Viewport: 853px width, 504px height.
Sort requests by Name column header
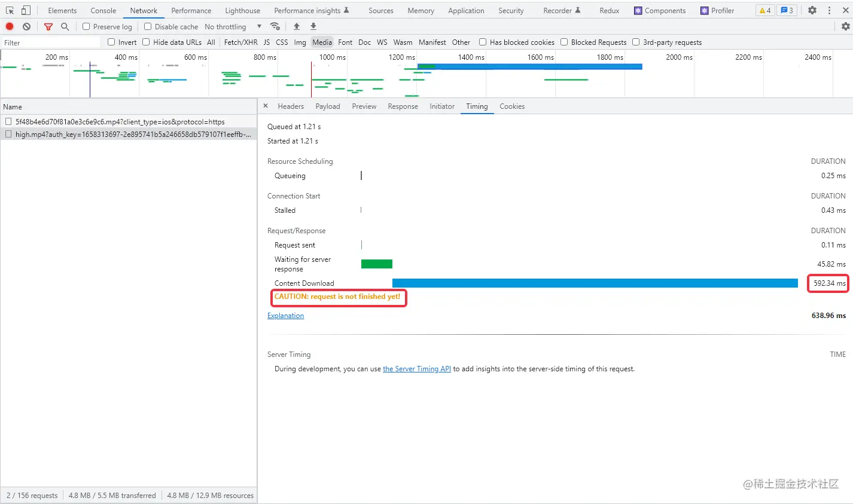click(129, 106)
